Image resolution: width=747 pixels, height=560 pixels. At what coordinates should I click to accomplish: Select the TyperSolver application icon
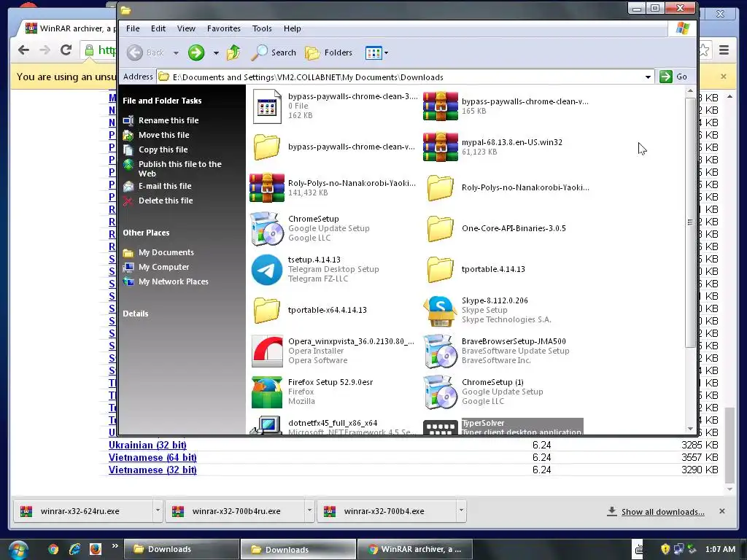coord(440,426)
